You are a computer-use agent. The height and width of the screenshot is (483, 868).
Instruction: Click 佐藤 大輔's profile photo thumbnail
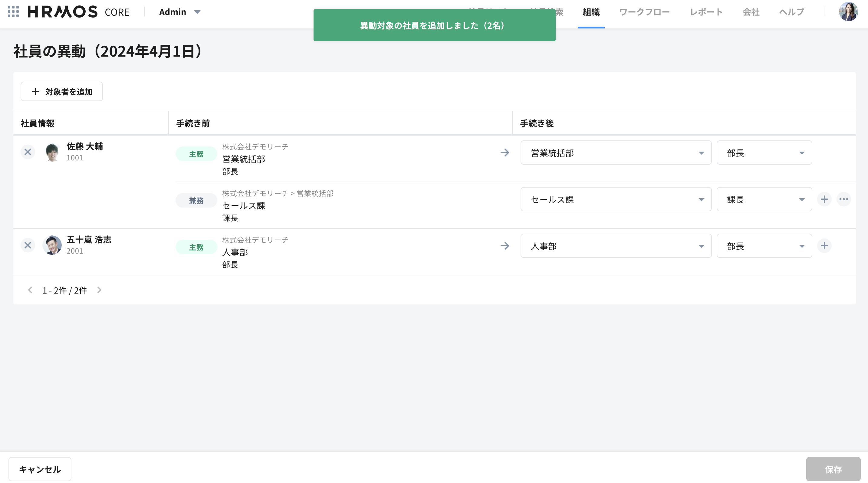coord(52,152)
